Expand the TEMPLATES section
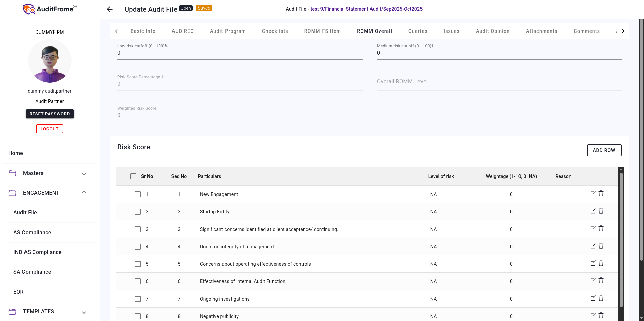This screenshot has height=321, width=644. coord(84,312)
